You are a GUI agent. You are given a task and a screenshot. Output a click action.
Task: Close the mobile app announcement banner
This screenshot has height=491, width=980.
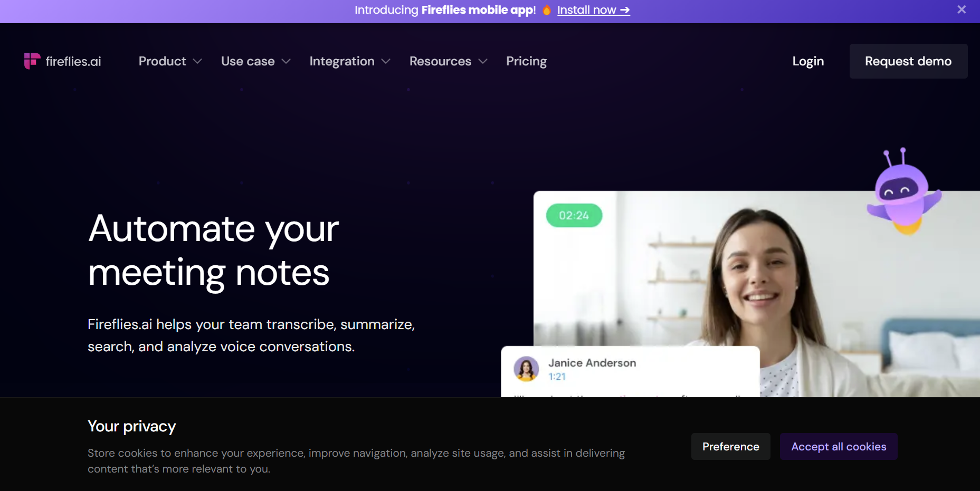(962, 9)
